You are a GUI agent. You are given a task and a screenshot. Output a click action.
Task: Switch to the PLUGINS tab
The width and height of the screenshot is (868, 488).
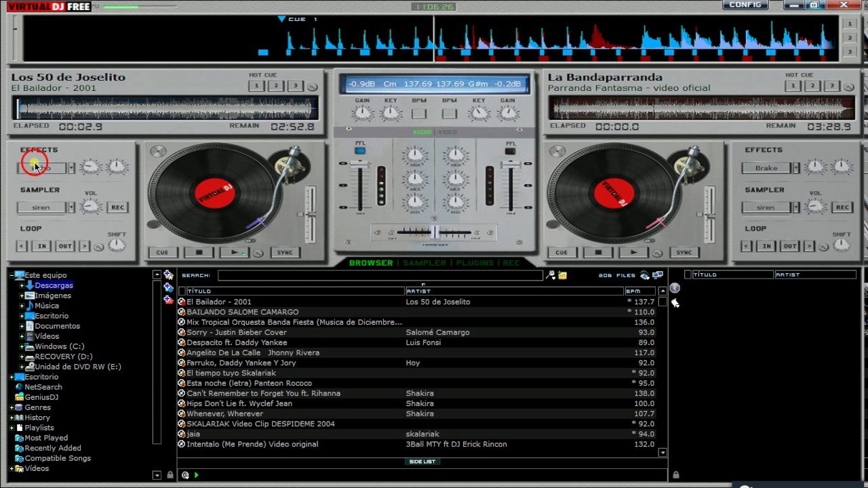[x=475, y=263]
